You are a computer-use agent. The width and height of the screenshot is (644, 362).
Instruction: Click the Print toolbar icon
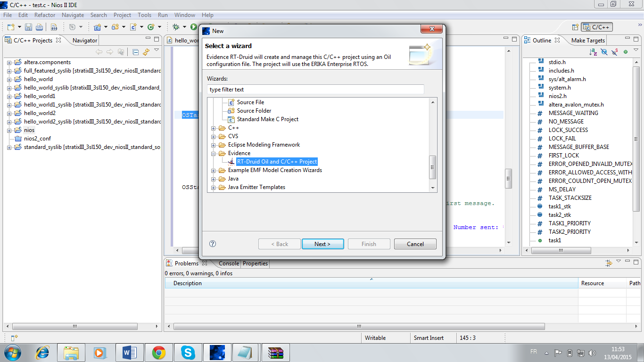pos(39,27)
